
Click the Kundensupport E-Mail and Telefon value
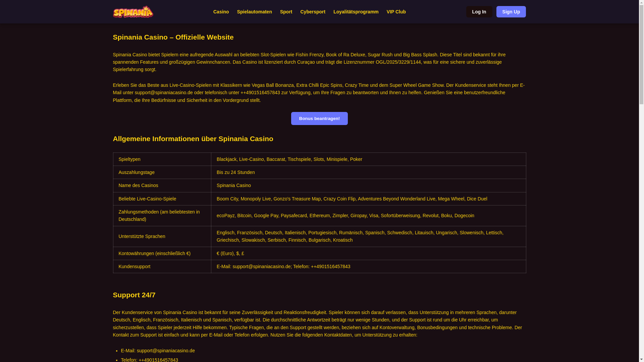pos(368,266)
